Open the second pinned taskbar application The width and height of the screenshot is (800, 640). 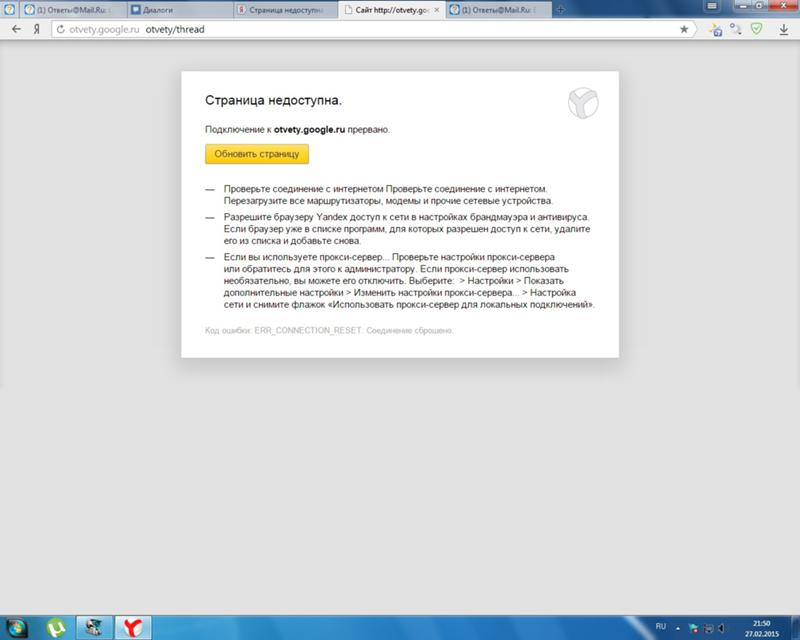click(x=94, y=628)
